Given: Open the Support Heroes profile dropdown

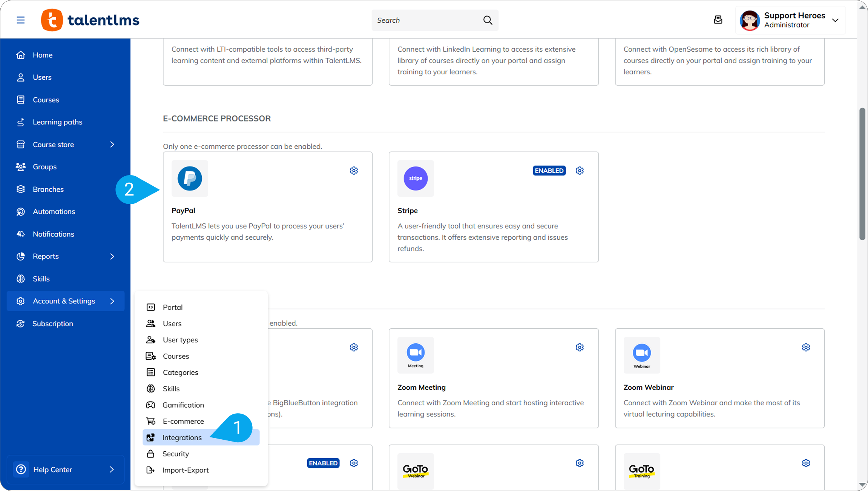Looking at the screenshot, I should pyautogui.click(x=835, y=20).
